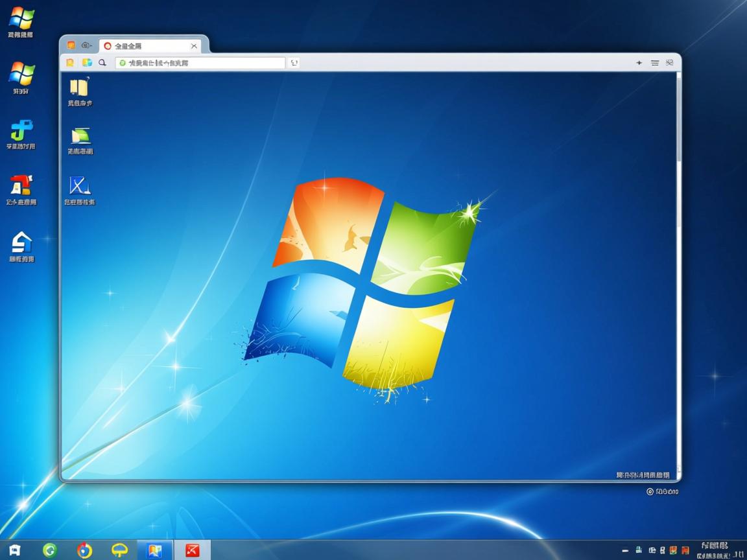Open the browser hamburger menu

[655, 63]
